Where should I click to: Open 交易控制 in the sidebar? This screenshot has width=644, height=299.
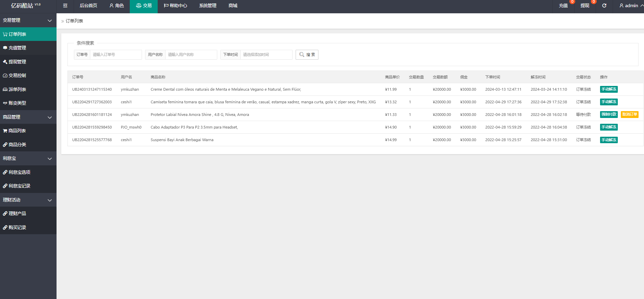[28, 75]
